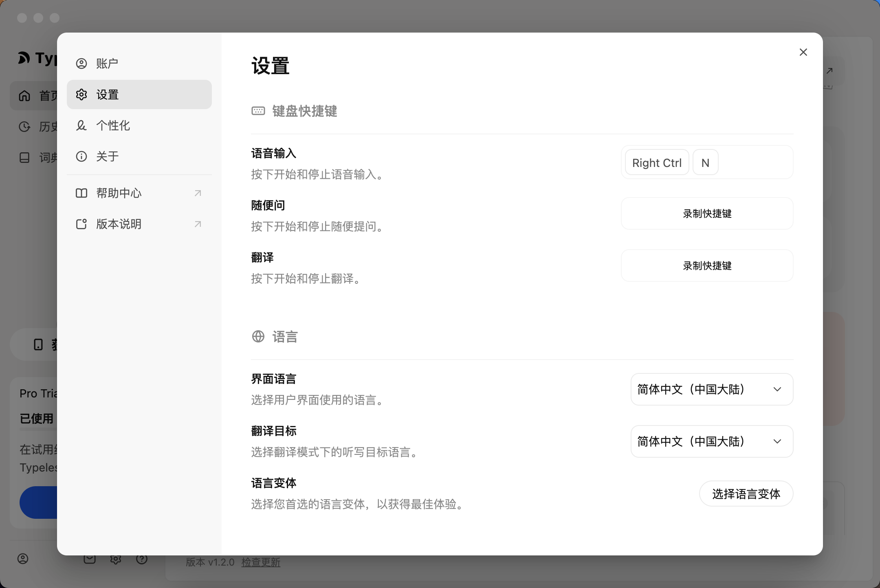The width and height of the screenshot is (880, 588).
Task: Open the 关于 tab
Action: pos(108,156)
